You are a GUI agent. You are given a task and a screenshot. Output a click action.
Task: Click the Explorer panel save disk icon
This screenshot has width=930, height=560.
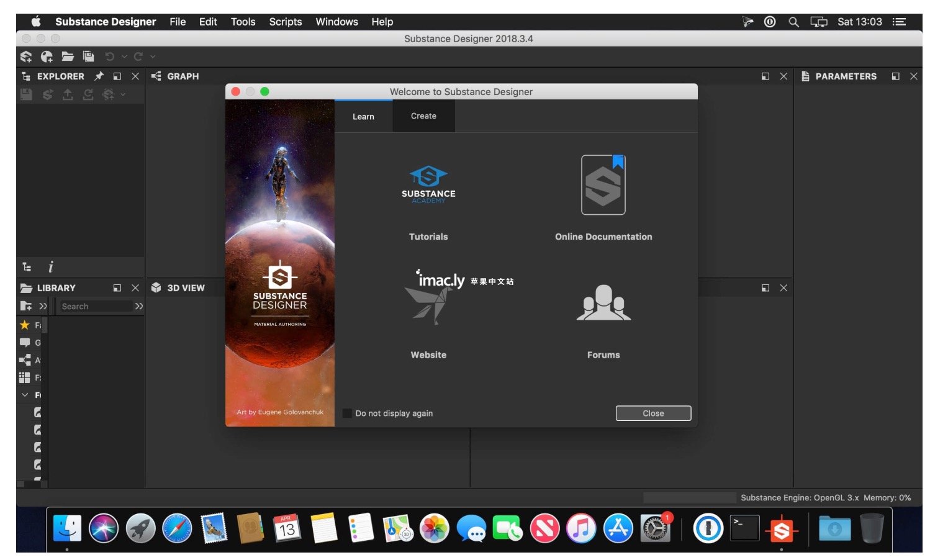pyautogui.click(x=26, y=94)
